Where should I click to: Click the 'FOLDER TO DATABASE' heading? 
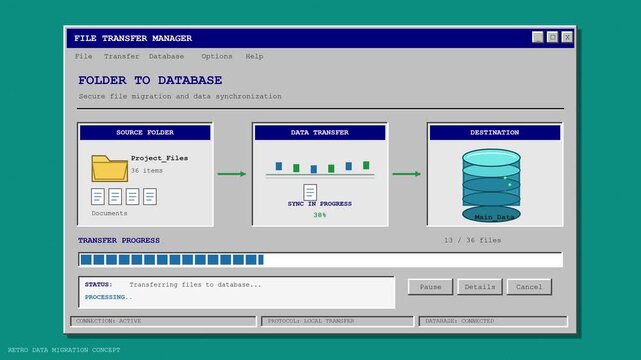tap(150, 80)
